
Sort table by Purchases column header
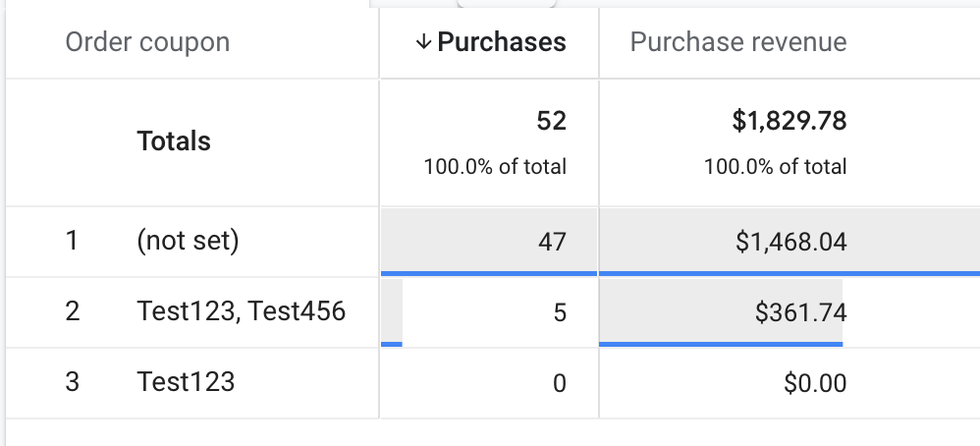tap(501, 42)
